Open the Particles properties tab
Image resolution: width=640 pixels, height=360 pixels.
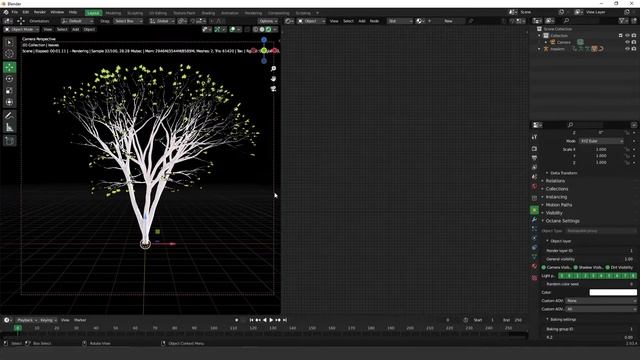coord(534,229)
